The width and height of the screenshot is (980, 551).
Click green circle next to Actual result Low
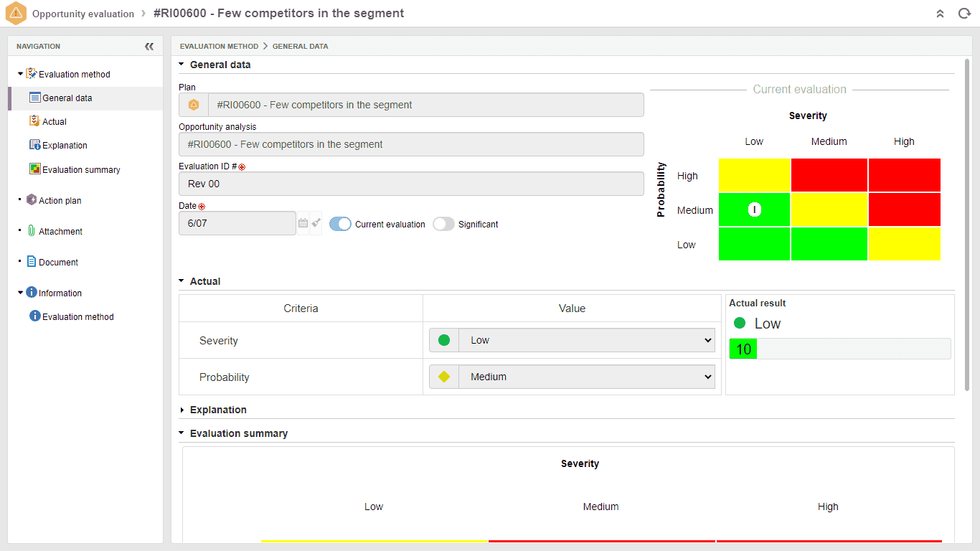click(x=740, y=324)
